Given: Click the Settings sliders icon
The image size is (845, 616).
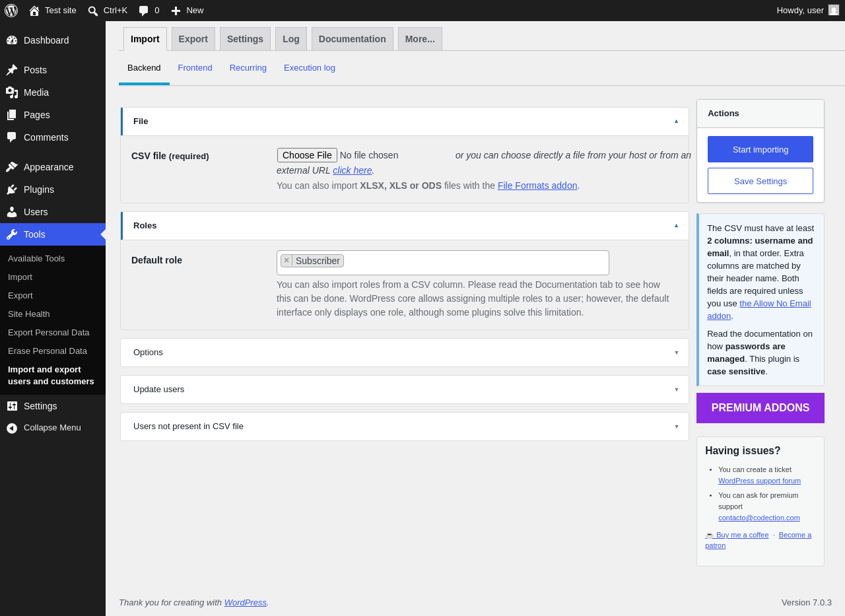Looking at the screenshot, I should pos(12,406).
